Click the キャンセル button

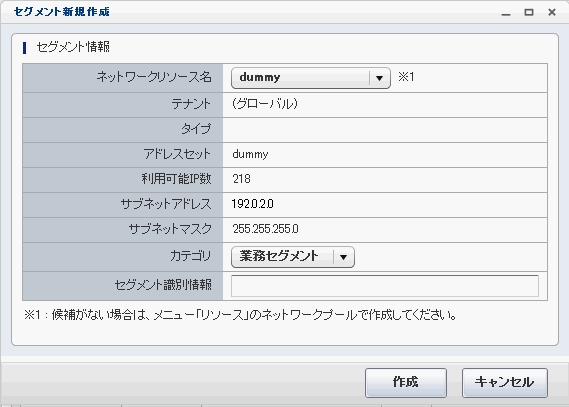click(504, 382)
